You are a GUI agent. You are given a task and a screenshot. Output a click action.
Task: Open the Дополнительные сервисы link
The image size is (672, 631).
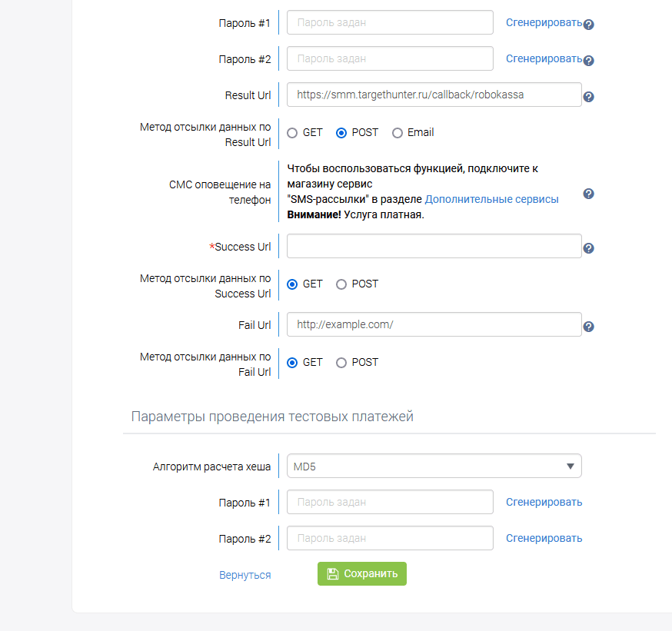pyautogui.click(x=492, y=199)
